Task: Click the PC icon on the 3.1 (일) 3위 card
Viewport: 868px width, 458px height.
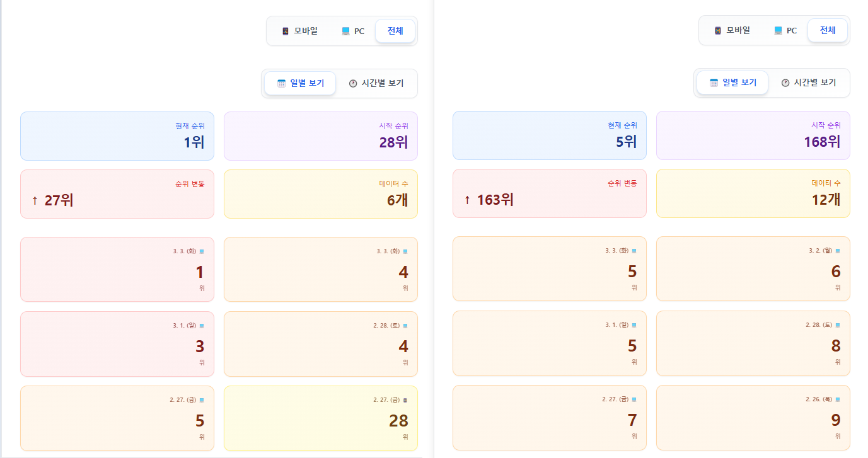Action: [202, 326]
